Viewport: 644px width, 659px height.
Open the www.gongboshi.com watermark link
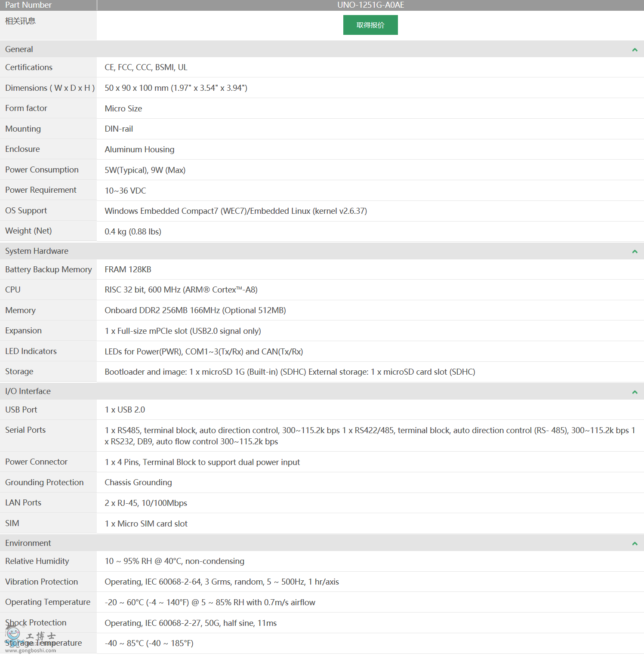coord(31,650)
